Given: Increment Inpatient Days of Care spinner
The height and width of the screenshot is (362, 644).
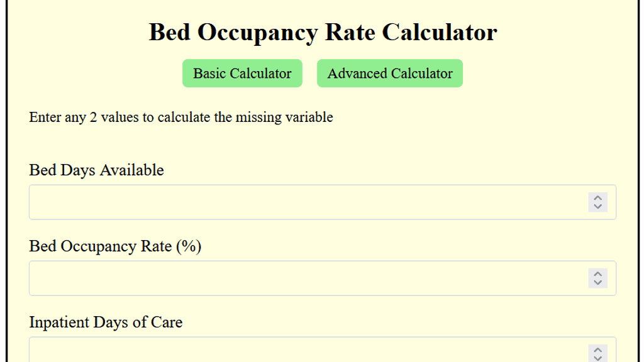Looking at the screenshot, I should [x=597, y=350].
